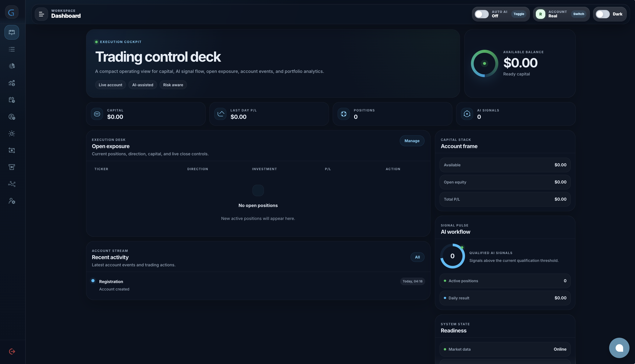Click the empty-state icon above No open positions

pyautogui.click(x=258, y=190)
